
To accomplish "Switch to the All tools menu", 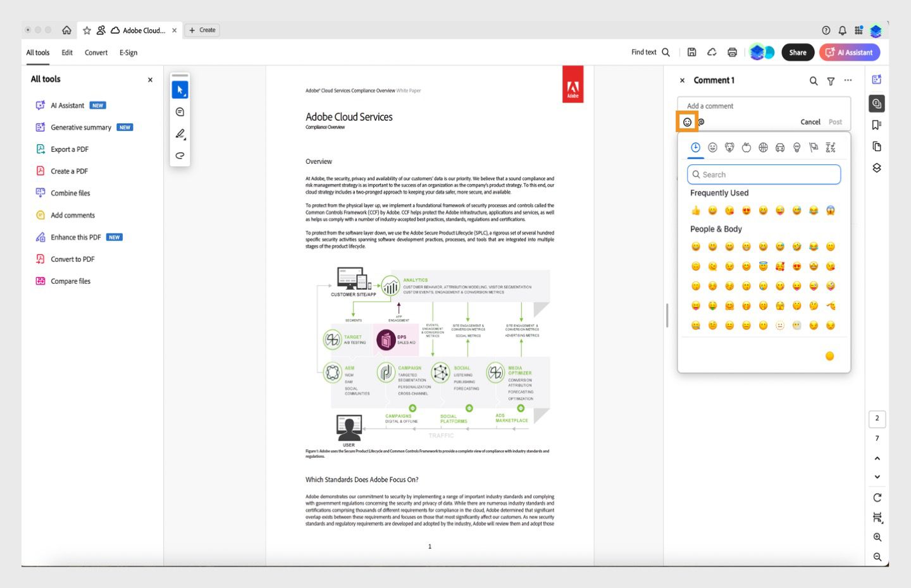I will [x=38, y=52].
